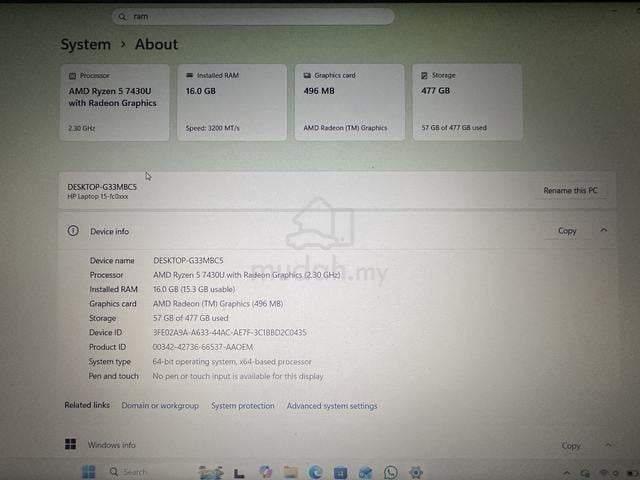The height and width of the screenshot is (480, 640).
Task: Select '57 GB of 477 GB used' in Device info
Action: [190, 318]
